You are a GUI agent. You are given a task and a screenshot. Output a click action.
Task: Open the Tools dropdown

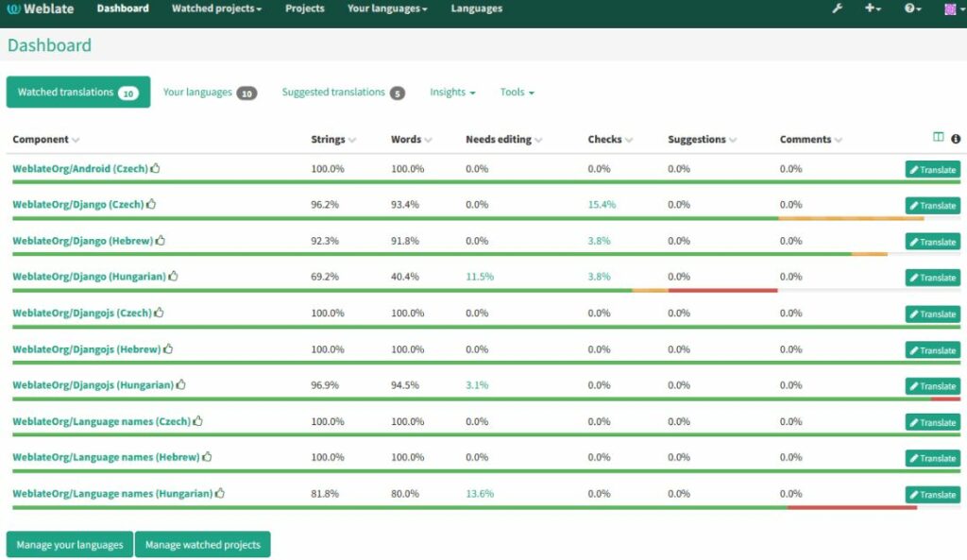point(517,92)
